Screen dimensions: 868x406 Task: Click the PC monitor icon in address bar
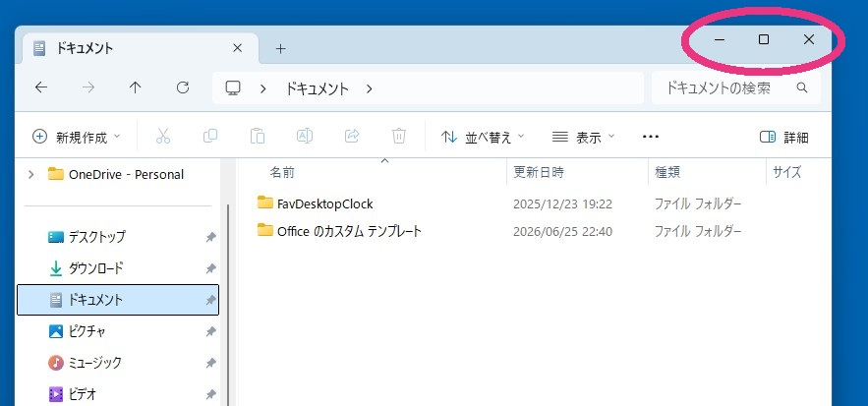point(233,88)
